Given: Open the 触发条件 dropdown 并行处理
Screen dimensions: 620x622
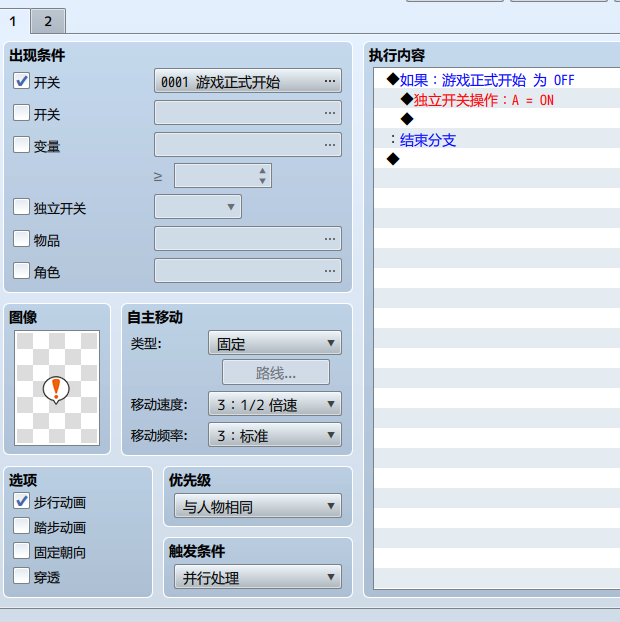Looking at the screenshot, I should coord(257,577).
